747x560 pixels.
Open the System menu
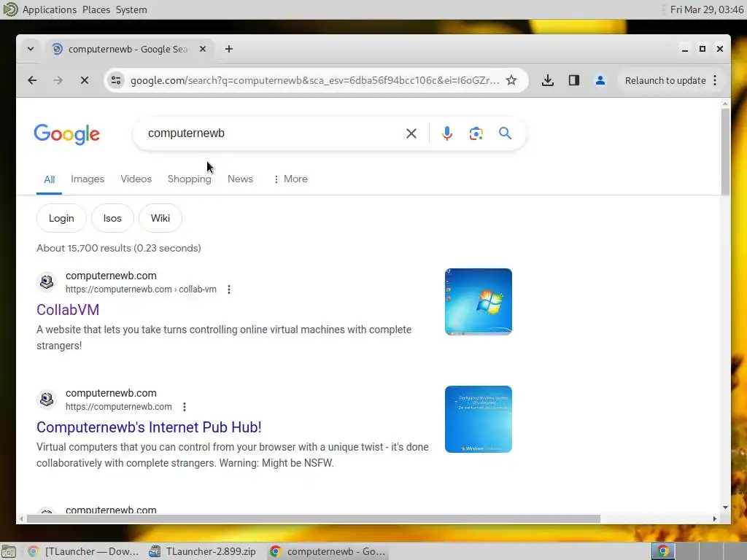click(x=131, y=9)
